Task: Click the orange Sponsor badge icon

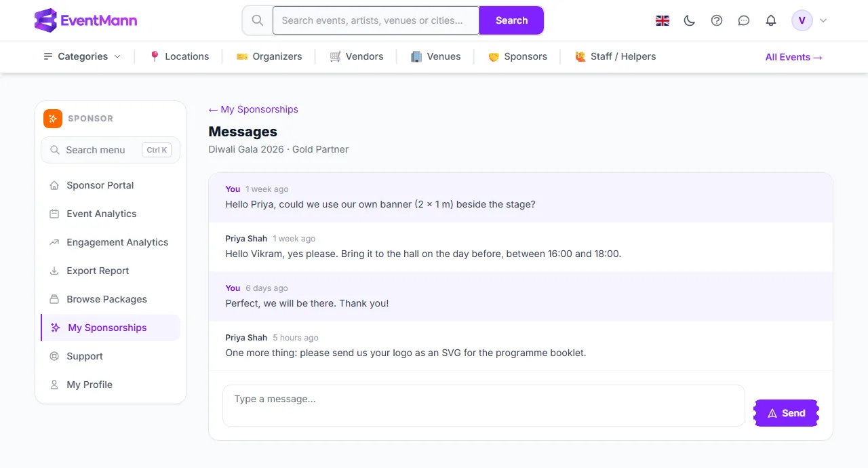Action: [53, 118]
